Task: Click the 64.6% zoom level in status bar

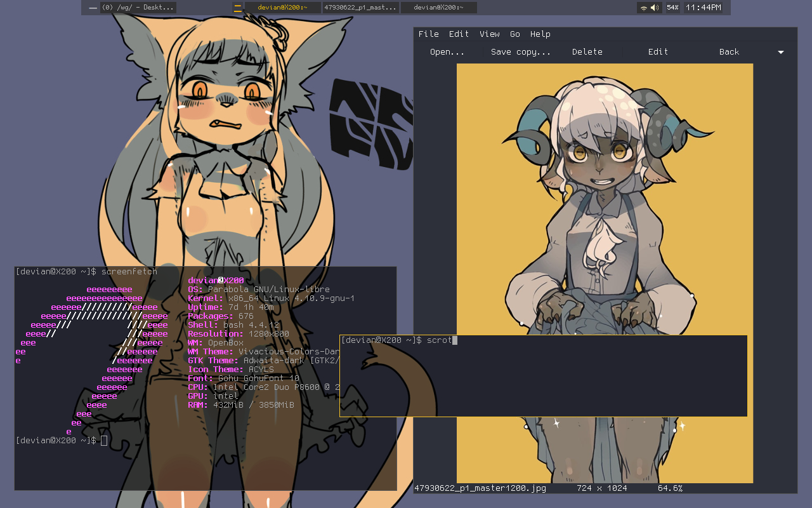Action: pyautogui.click(x=670, y=488)
